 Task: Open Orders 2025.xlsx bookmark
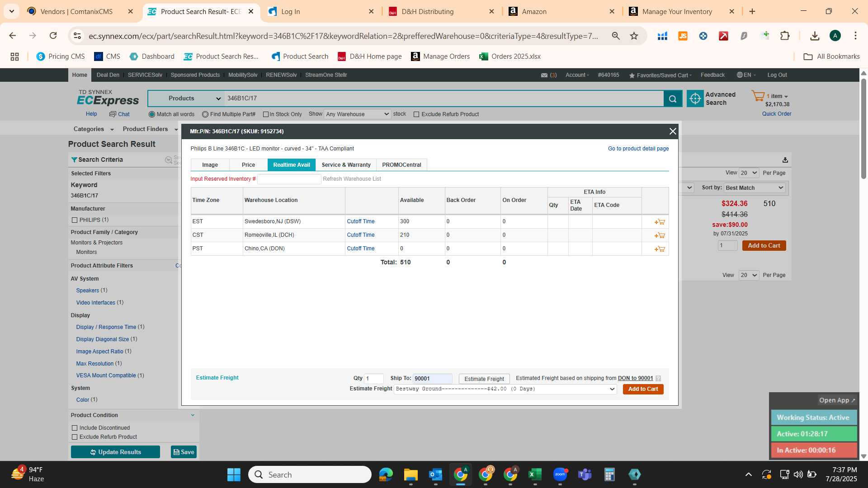point(510,56)
